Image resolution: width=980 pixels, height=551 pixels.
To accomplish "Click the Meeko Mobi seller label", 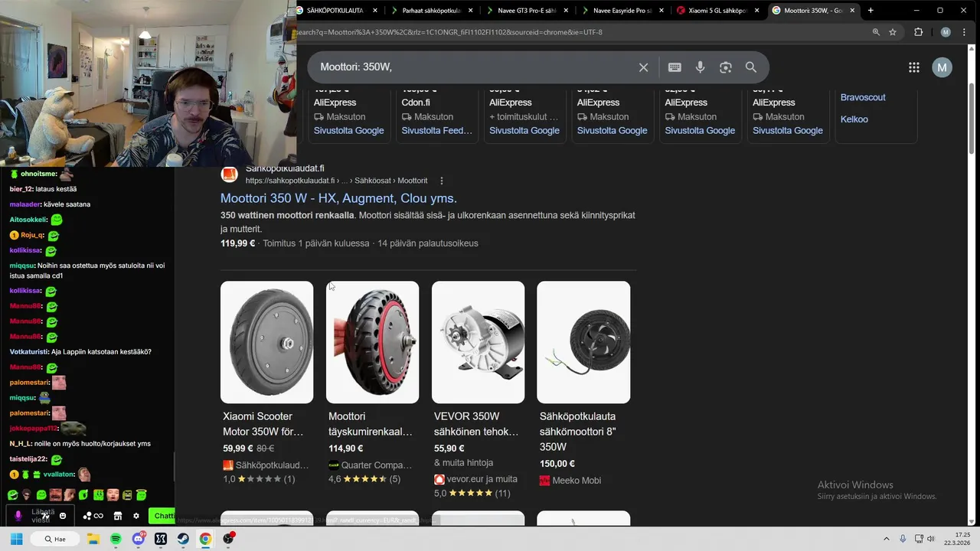I will [x=577, y=481].
